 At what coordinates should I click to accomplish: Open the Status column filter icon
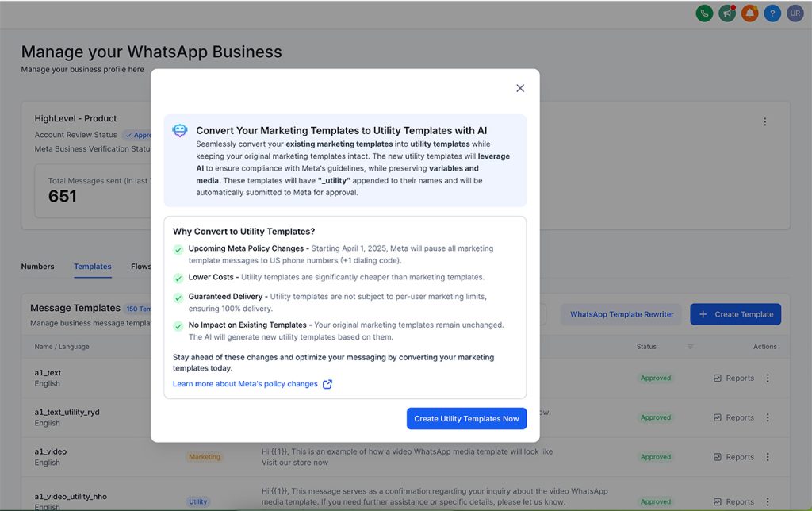pos(690,346)
